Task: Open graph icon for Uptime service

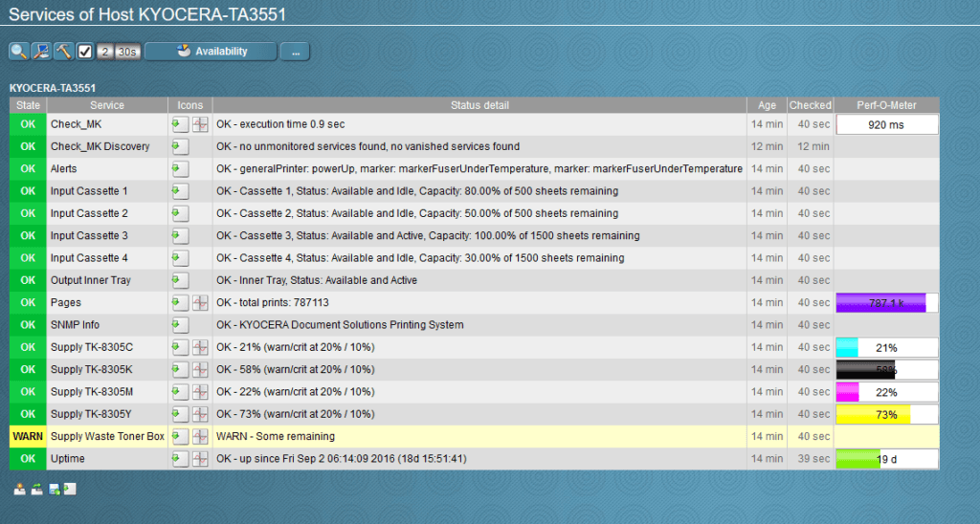Action: (200, 458)
